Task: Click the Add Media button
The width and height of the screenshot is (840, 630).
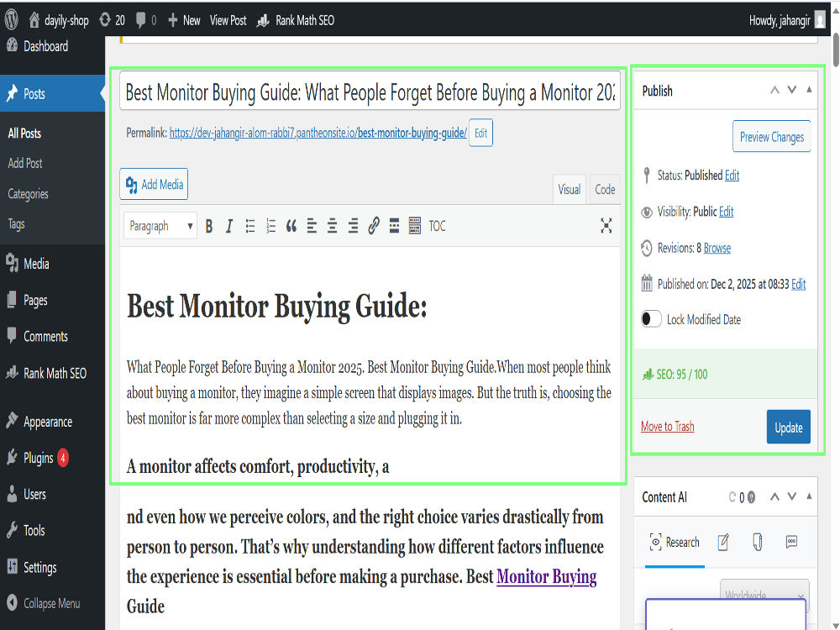Action: click(154, 184)
